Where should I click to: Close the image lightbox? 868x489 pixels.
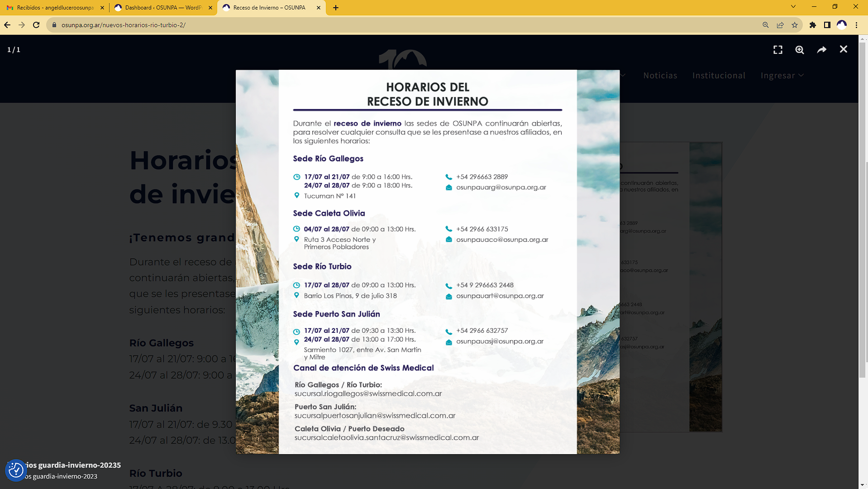(x=844, y=49)
